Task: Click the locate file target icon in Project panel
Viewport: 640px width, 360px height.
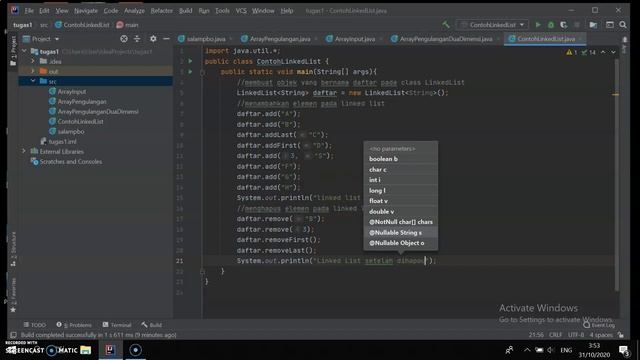Action: pos(124,39)
